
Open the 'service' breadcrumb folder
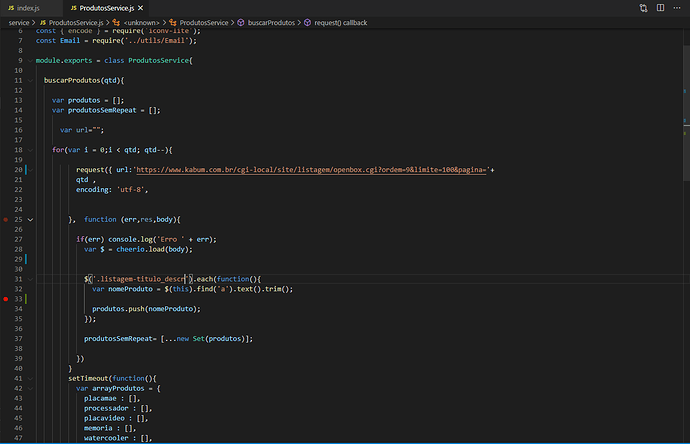[19, 22]
